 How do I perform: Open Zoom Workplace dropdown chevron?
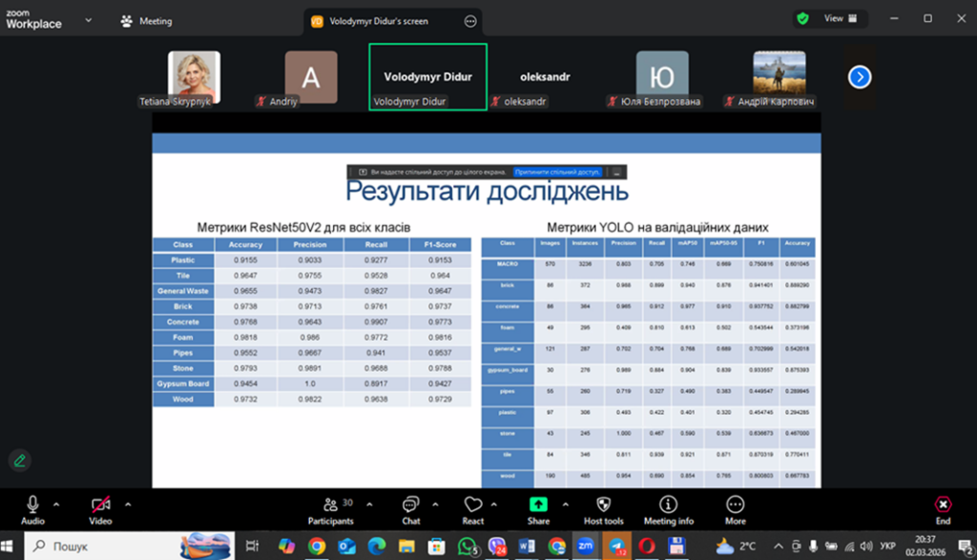coord(89,19)
